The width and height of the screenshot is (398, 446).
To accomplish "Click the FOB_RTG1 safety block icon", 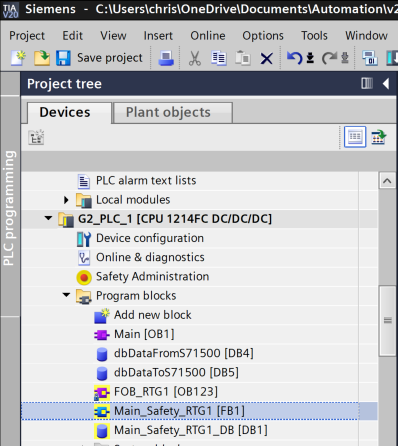I will pos(102,393).
